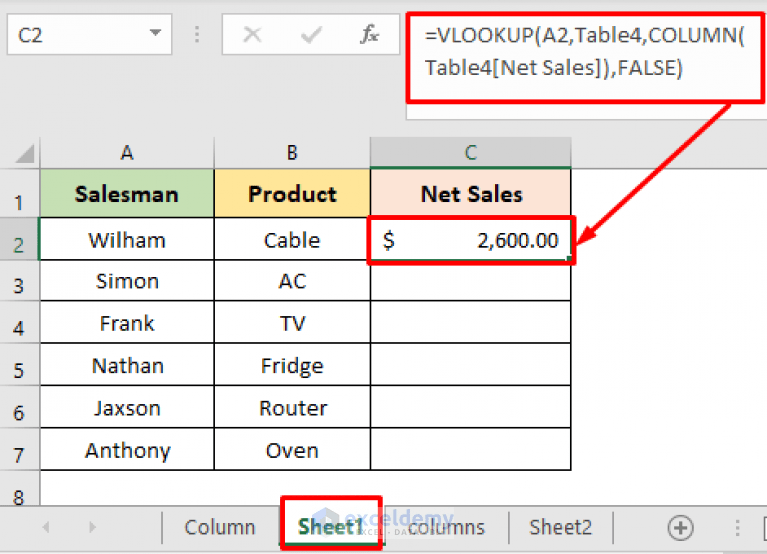The image size is (767, 554).
Task: Select row 7 header
Action: pos(19,450)
